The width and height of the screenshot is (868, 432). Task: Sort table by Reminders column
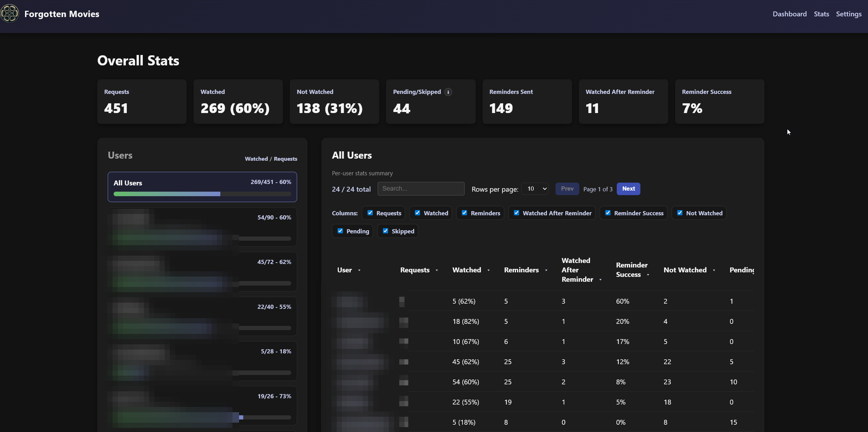526,270
